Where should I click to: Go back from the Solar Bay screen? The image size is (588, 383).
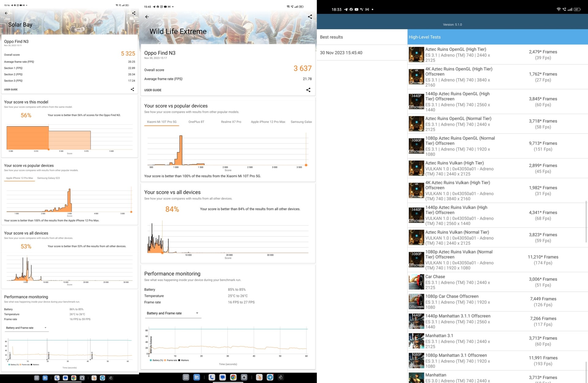pos(6,13)
